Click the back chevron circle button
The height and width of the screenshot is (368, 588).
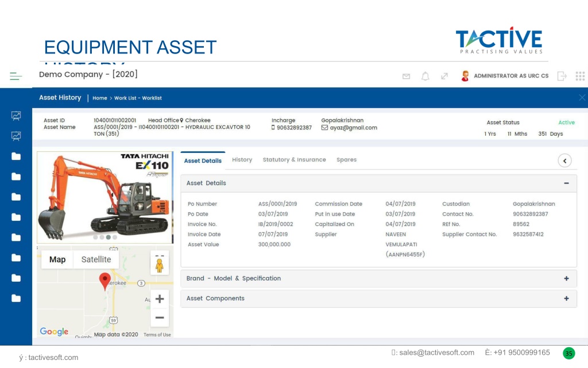coord(565,161)
